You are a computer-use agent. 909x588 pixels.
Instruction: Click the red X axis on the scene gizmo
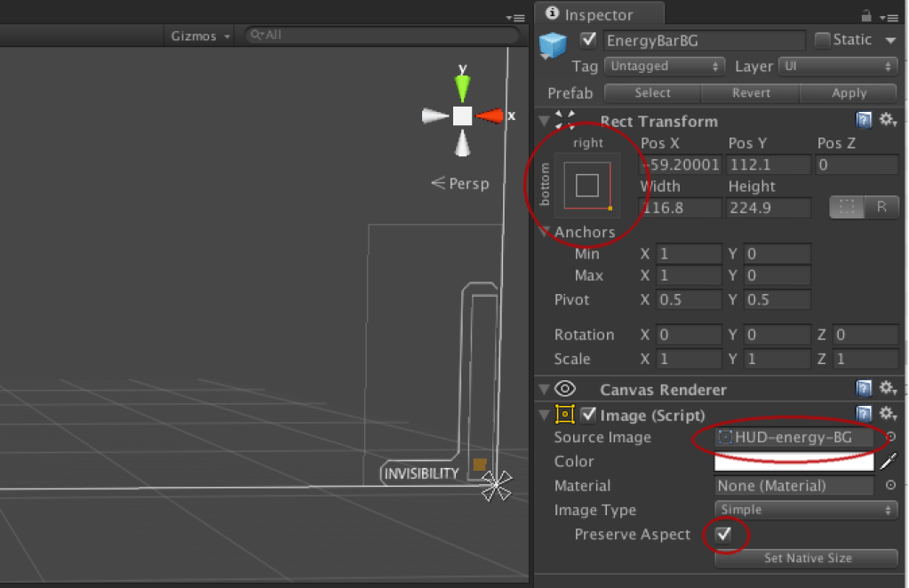(491, 115)
